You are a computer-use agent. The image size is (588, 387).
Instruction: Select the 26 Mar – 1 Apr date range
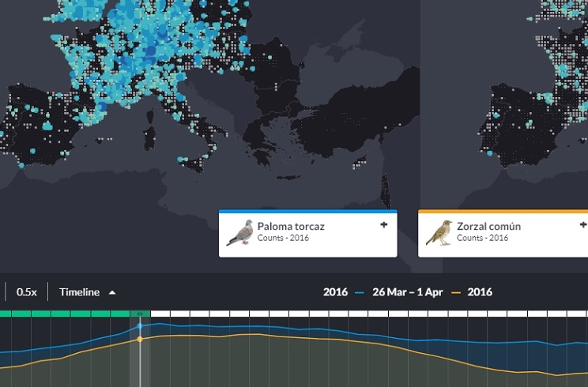click(408, 292)
